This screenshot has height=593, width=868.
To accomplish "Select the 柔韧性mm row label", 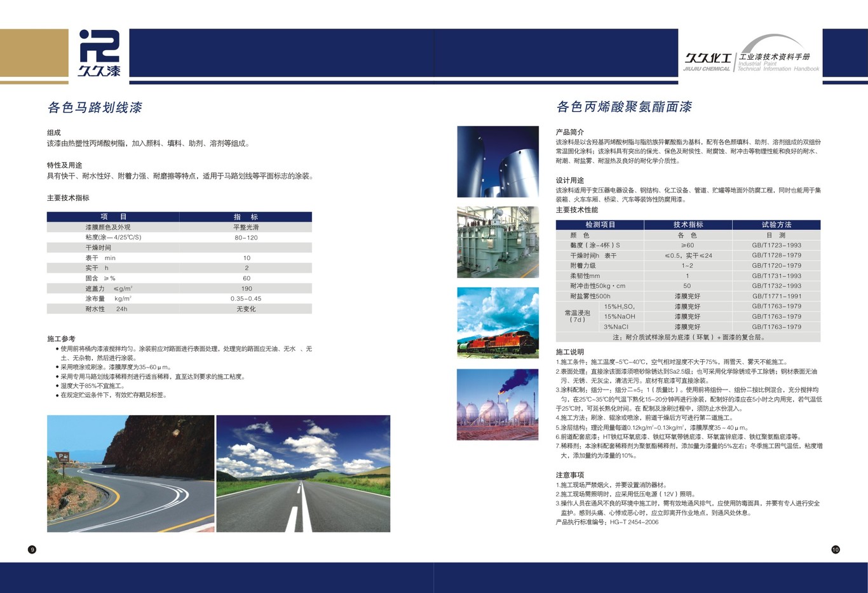I will click(x=585, y=276).
